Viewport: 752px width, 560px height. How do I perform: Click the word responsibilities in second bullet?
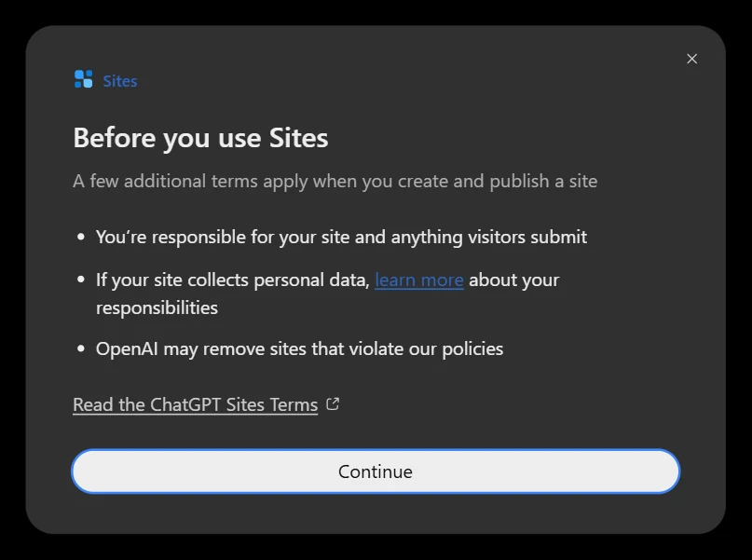157,307
